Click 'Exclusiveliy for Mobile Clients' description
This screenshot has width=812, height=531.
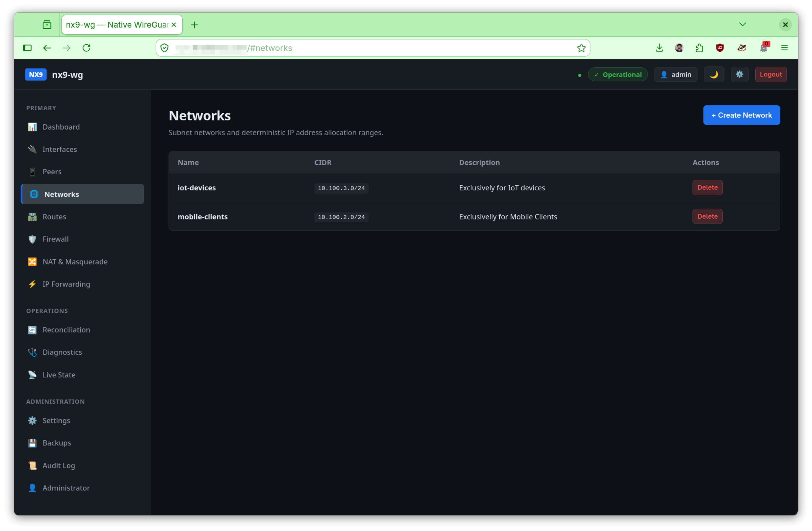coord(508,217)
